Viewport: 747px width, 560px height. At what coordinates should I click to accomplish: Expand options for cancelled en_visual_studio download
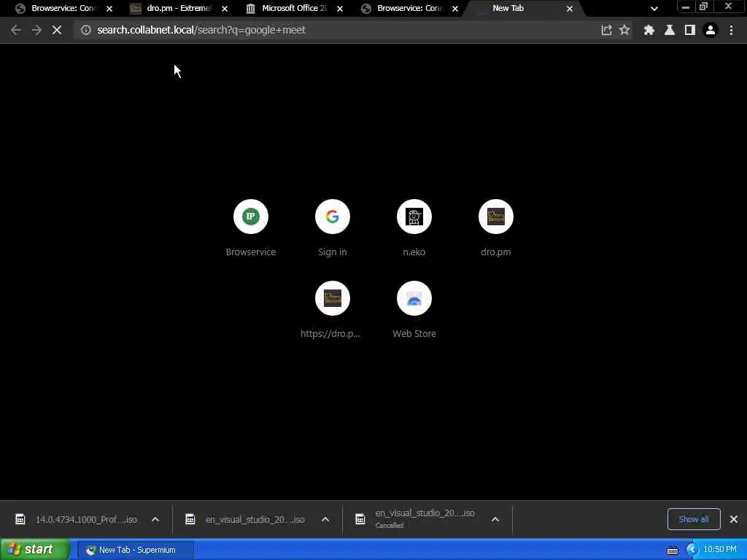pos(495,519)
